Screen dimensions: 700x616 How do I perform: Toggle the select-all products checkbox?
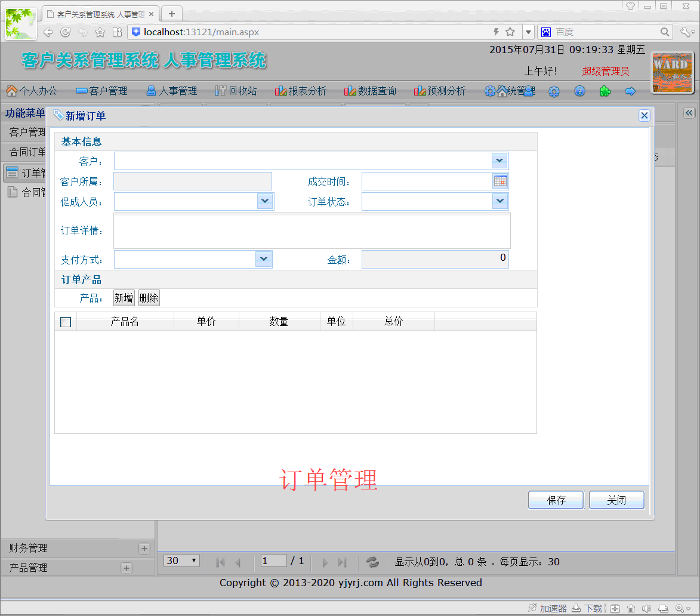click(66, 322)
